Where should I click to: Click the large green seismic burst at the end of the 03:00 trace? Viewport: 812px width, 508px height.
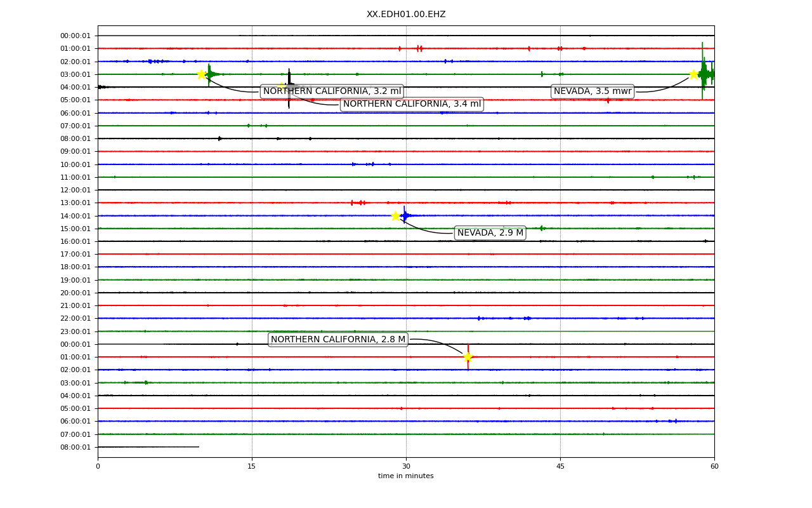pos(705,73)
